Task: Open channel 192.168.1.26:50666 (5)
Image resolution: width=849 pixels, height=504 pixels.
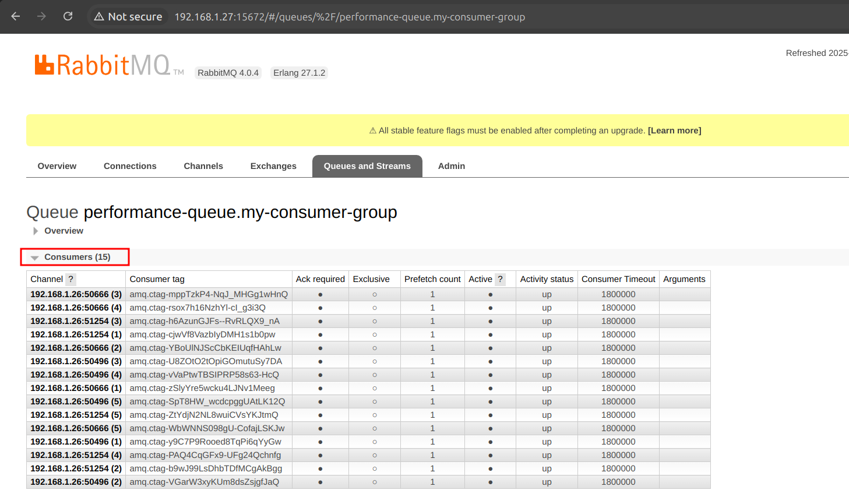Action: [x=76, y=428]
